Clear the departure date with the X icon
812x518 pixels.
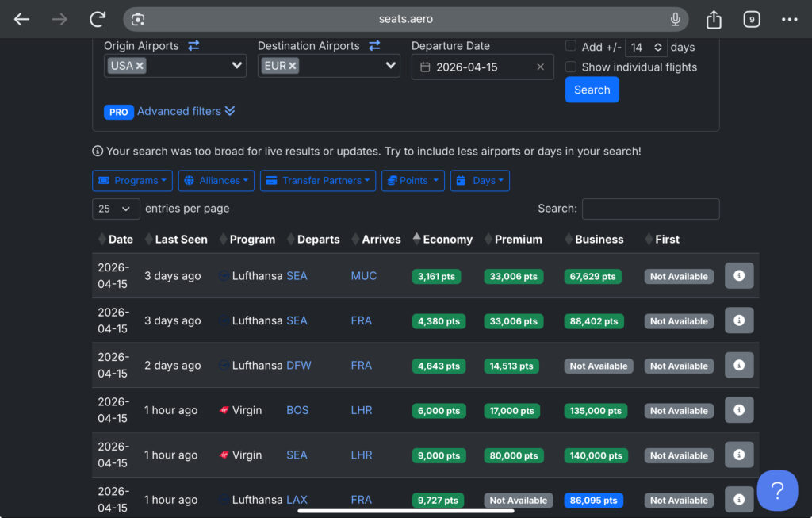pos(540,67)
